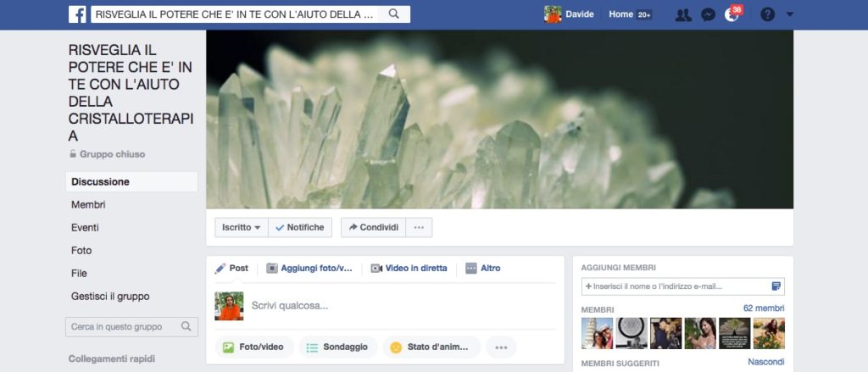Click Aggiungi foto/video camera tab
Viewport: 868px width, 372px height.
point(309,269)
